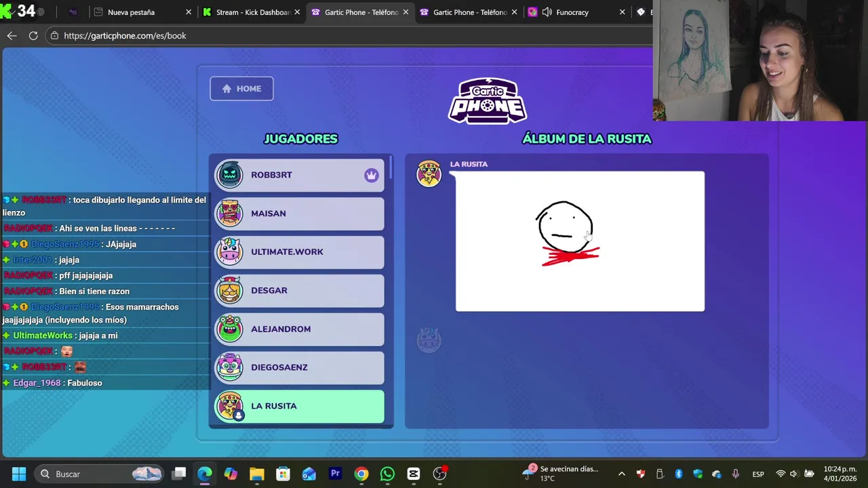The image size is (868, 488).
Task: Open CapCut from the taskbar
Action: point(413,474)
